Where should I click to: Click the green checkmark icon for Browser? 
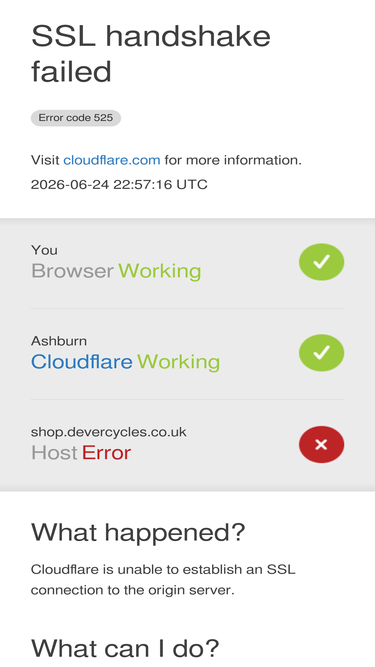(321, 262)
